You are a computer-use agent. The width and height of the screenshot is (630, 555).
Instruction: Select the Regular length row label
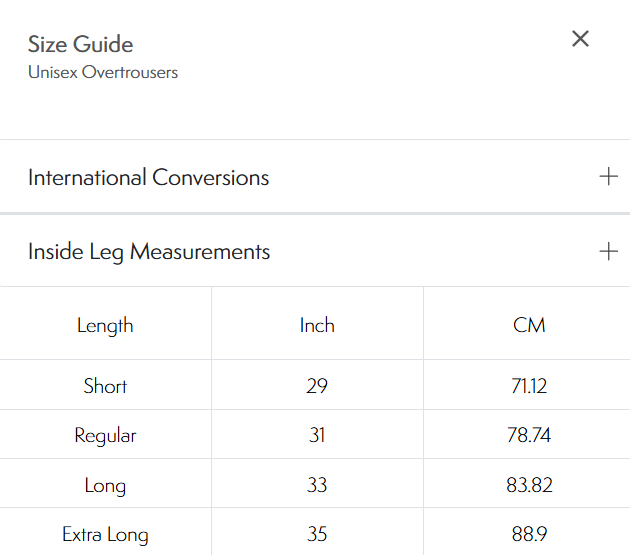105,435
